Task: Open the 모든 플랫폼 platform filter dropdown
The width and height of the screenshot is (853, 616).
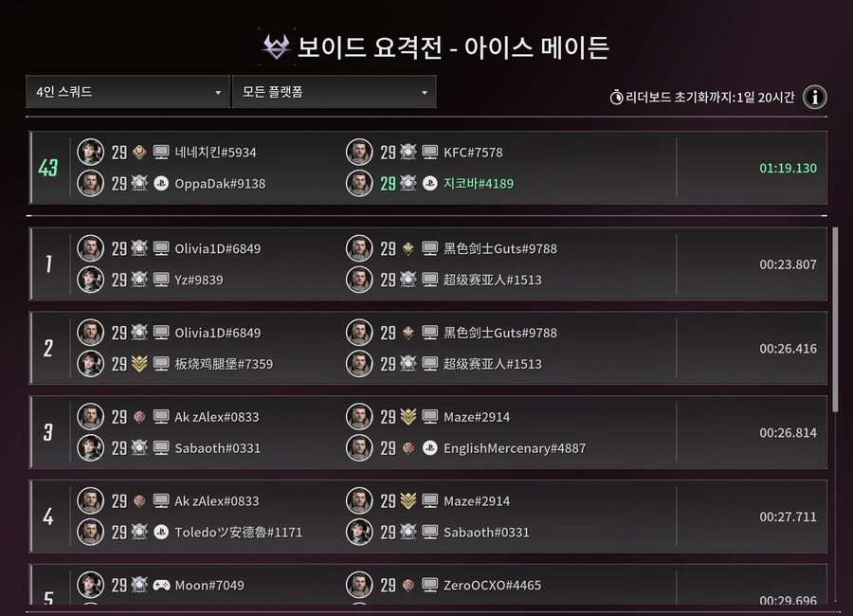Action: [334, 92]
